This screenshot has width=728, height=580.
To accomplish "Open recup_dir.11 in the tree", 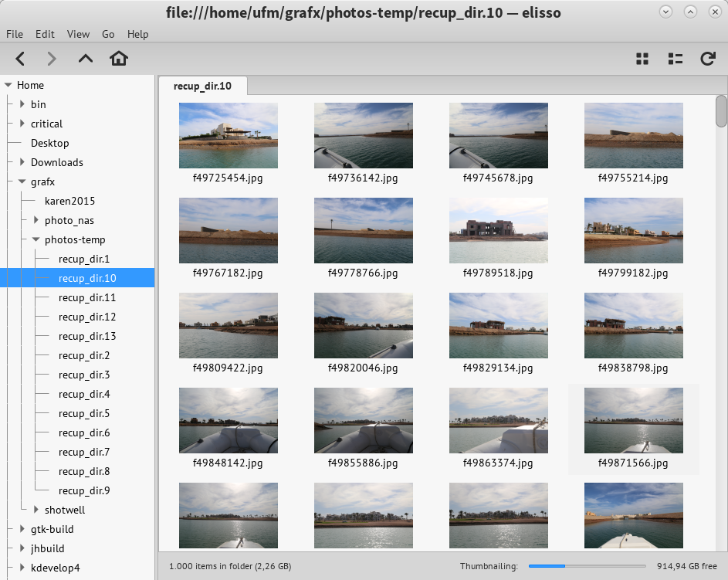I will tap(86, 297).
